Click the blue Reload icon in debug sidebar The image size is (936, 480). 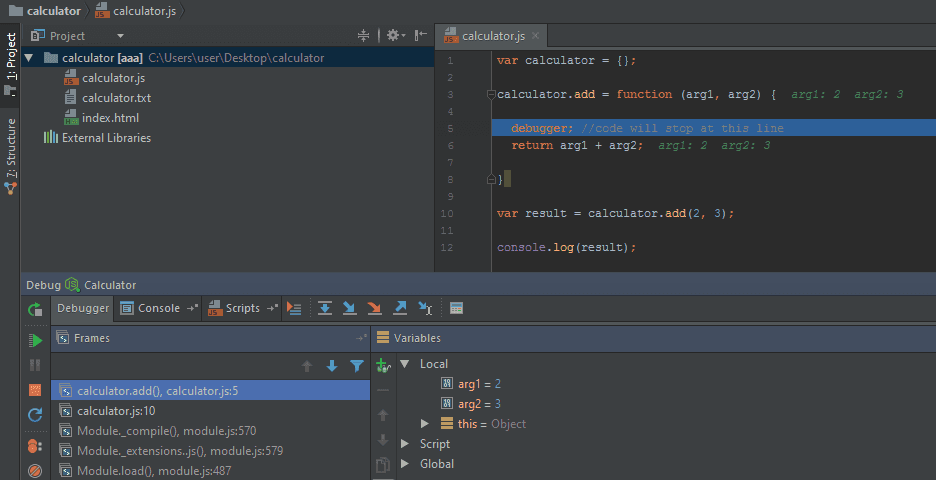pos(35,414)
